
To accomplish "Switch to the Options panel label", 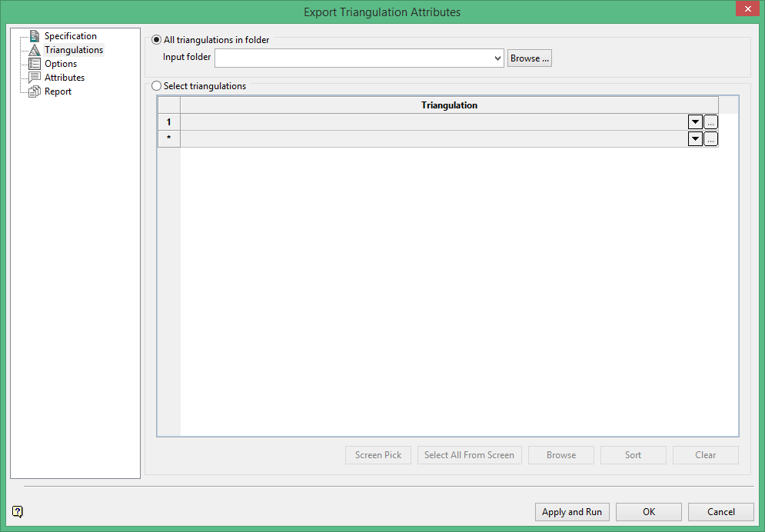I will (x=61, y=64).
